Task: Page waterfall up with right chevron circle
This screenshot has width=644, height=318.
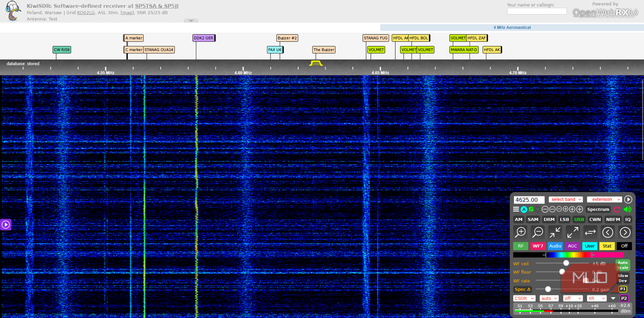Action: [x=625, y=232]
